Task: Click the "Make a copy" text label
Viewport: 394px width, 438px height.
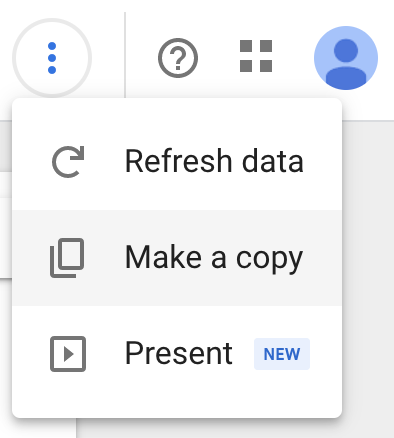Action: point(214,258)
